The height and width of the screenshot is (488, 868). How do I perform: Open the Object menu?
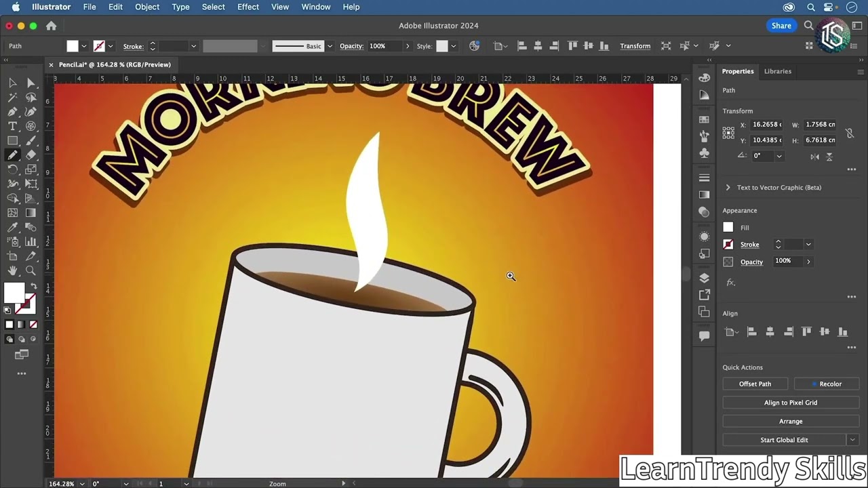[147, 7]
